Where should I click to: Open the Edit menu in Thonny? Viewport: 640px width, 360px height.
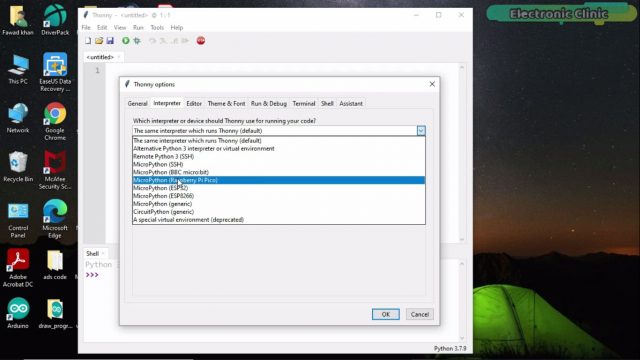[102, 28]
